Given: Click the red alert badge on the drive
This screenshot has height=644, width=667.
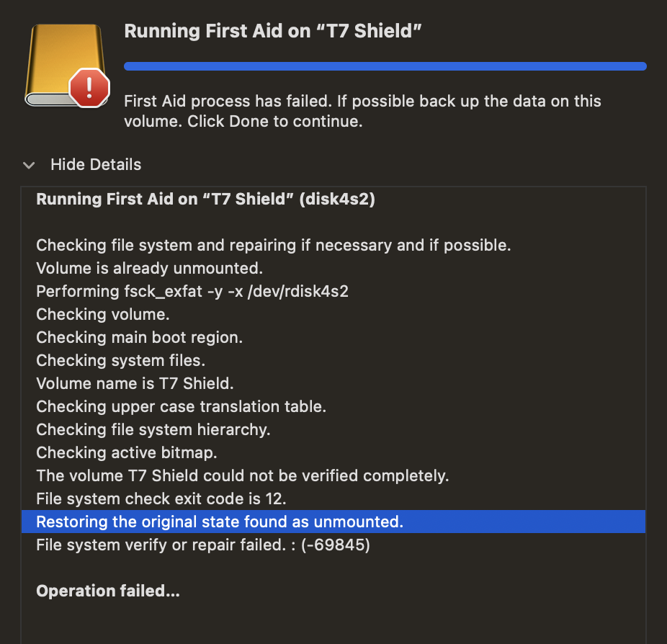Looking at the screenshot, I should pos(89,88).
